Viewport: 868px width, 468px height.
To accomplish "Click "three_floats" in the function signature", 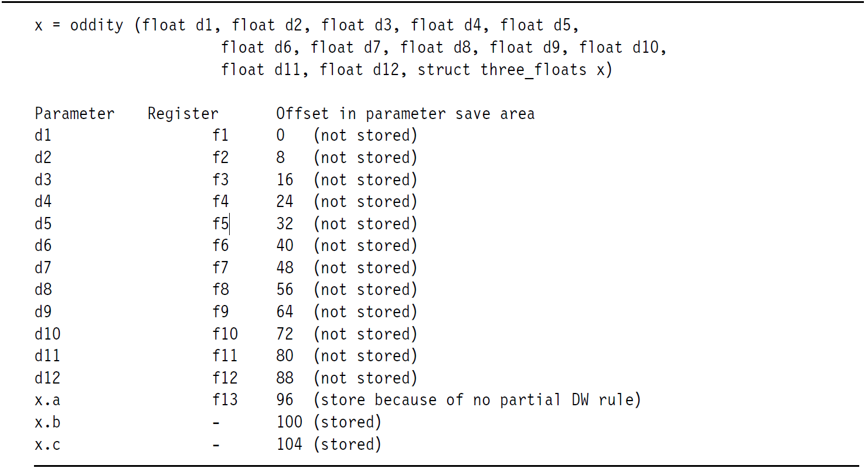I will point(533,70).
